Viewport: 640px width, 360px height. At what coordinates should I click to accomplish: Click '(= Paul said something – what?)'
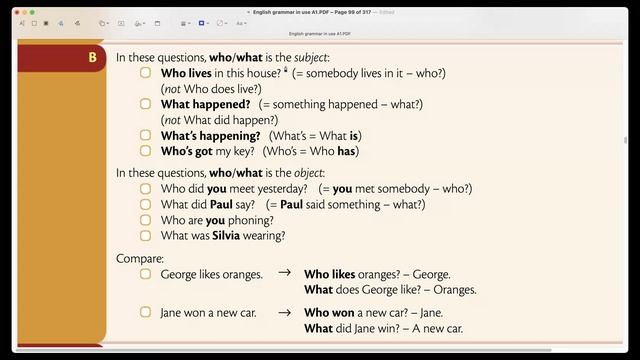(345, 204)
